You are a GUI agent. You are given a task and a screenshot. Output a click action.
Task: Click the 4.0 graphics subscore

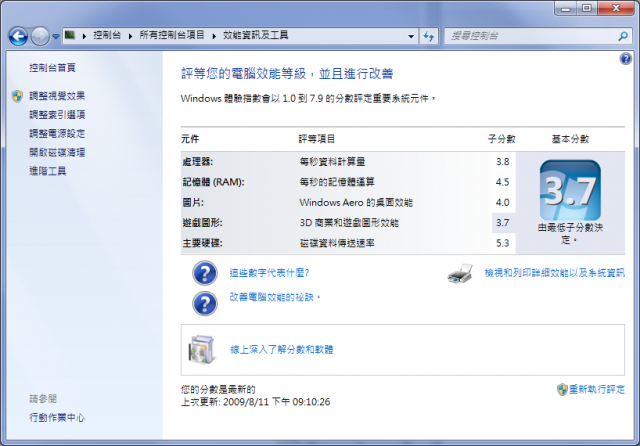pos(502,202)
